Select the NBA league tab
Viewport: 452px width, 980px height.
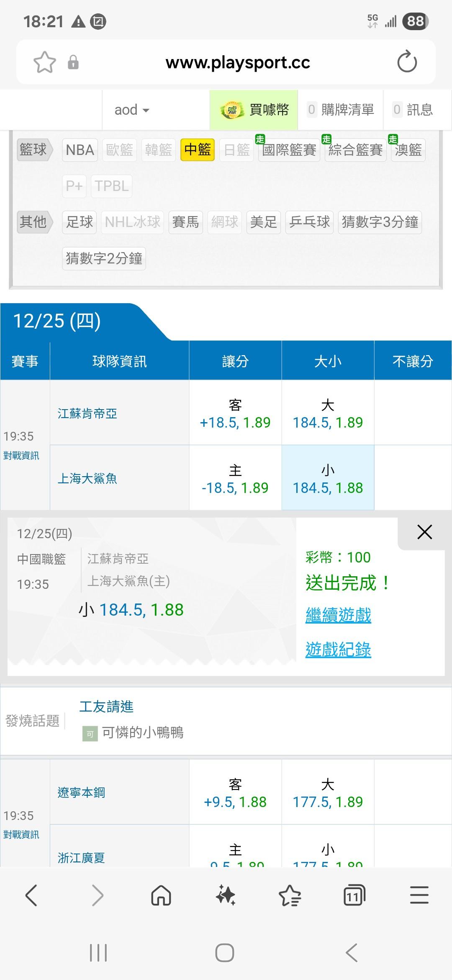tap(80, 150)
